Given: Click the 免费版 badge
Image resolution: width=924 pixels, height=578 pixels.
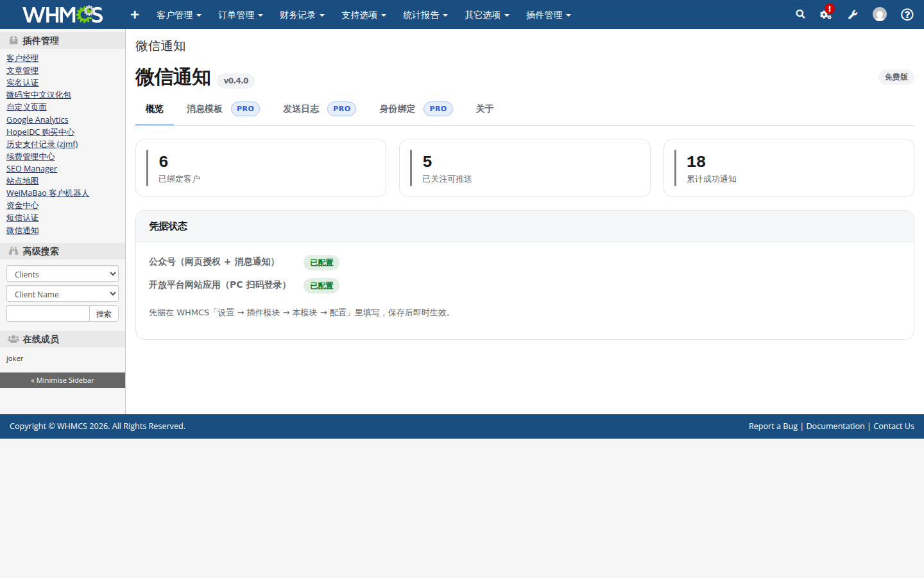Looking at the screenshot, I should pos(896,77).
